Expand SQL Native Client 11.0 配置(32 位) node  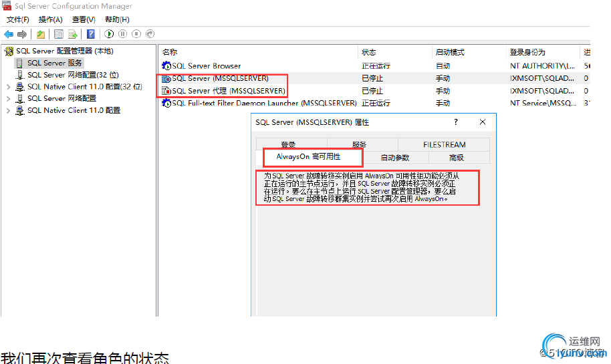8,87
